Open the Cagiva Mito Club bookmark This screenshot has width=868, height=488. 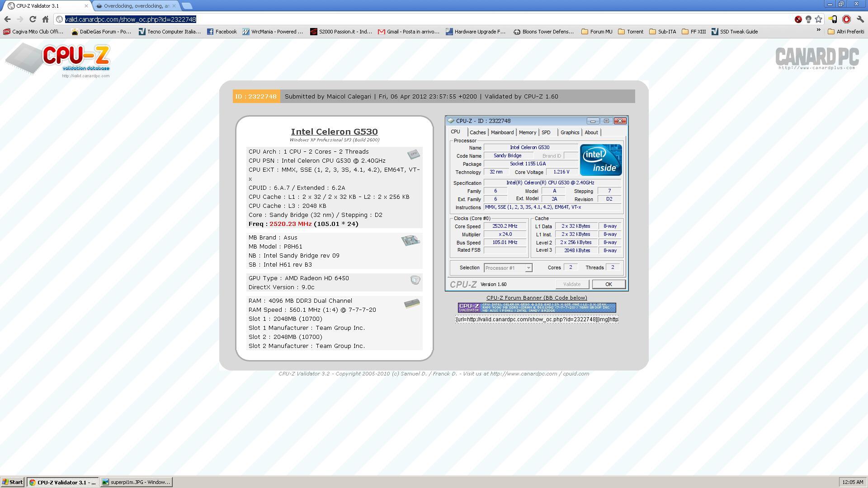coord(33,32)
